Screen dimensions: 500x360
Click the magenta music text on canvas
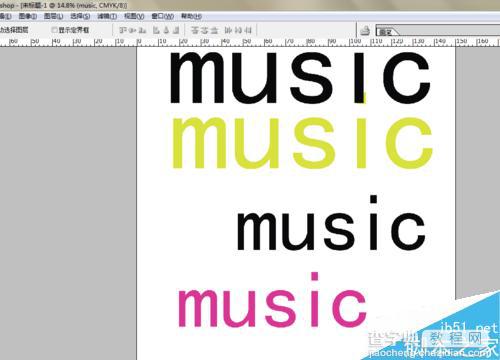click(x=272, y=300)
